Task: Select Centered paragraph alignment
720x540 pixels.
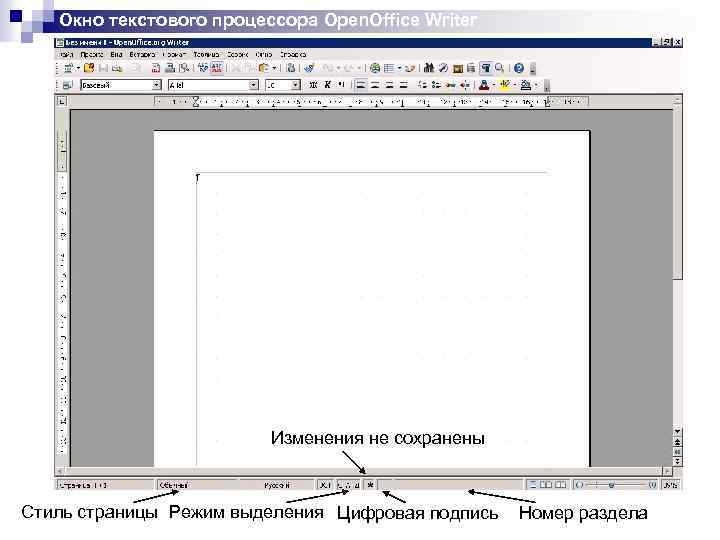Action: 376,85
